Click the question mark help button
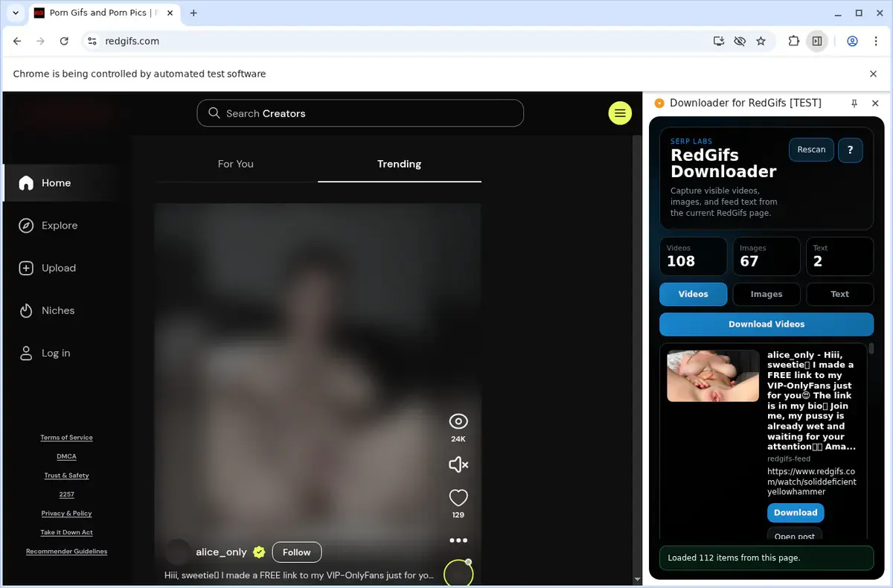 pyautogui.click(x=850, y=150)
